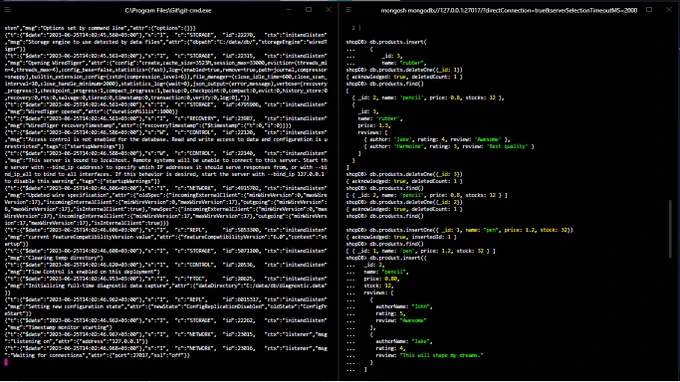Click "This server is bound to localhost" warning
Viewport: 680px width, 382px height.
pyautogui.click(x=166, y=160)
